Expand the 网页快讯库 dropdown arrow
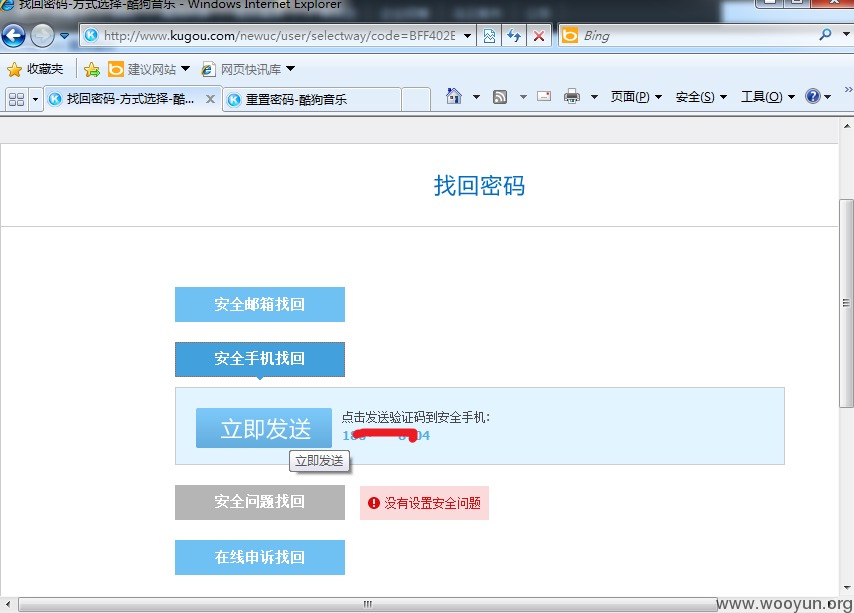The height and width of the screenshot is (613, 854). (290, 69)
